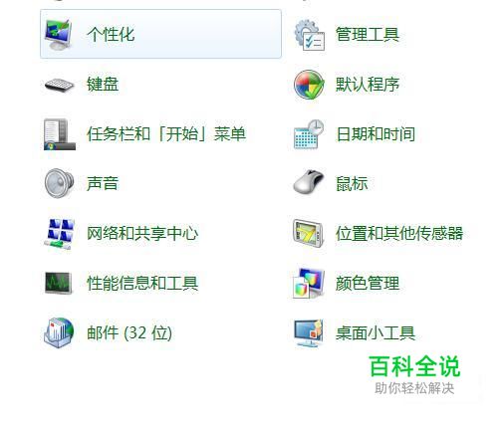Open the 桌面小工具 text link

(x=376, y=332)
